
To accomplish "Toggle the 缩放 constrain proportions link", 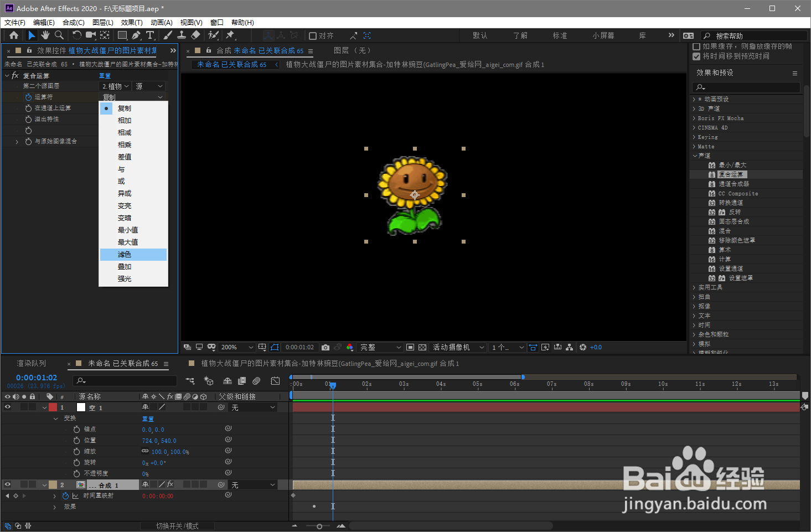I will tap(145, 451).
